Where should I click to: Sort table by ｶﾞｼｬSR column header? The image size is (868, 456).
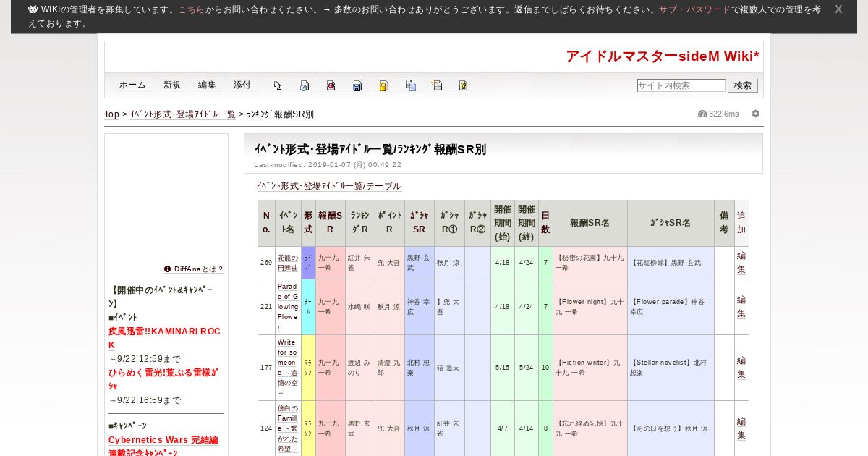click(x=420, y=223)
